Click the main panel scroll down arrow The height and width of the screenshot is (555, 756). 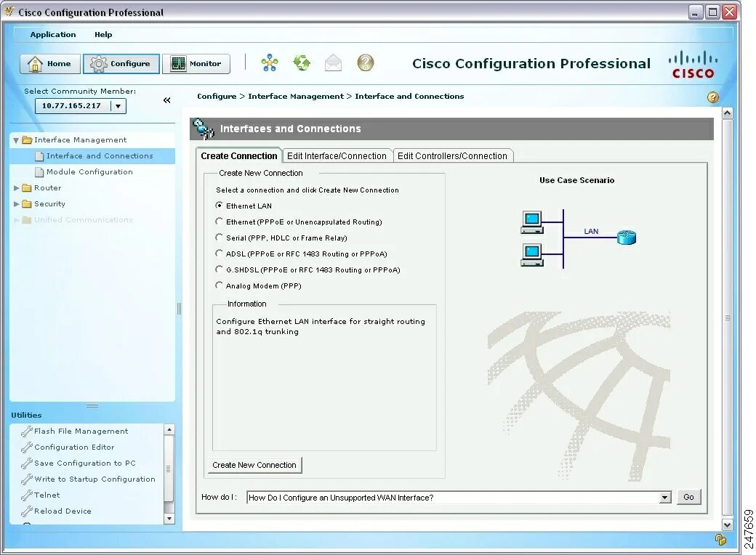tap(727, 524)
